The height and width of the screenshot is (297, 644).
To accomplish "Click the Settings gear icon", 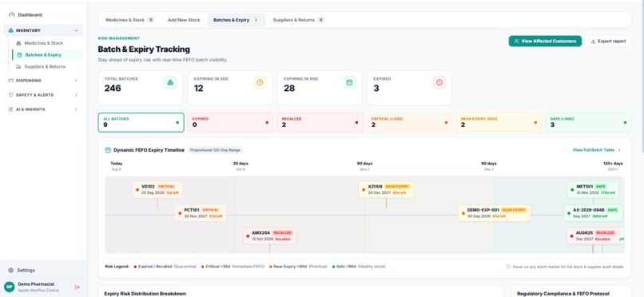I will point(11,271).
